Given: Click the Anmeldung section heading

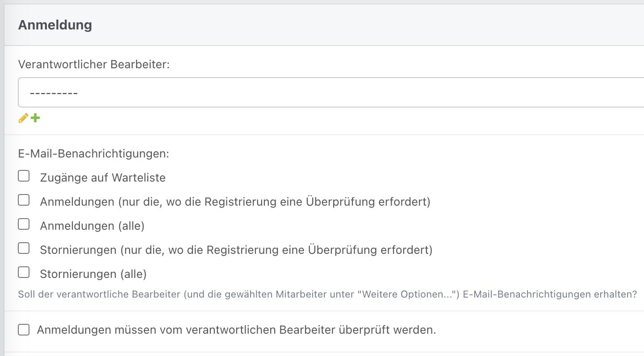Looking at the screenshot, I should coord(55,25).
